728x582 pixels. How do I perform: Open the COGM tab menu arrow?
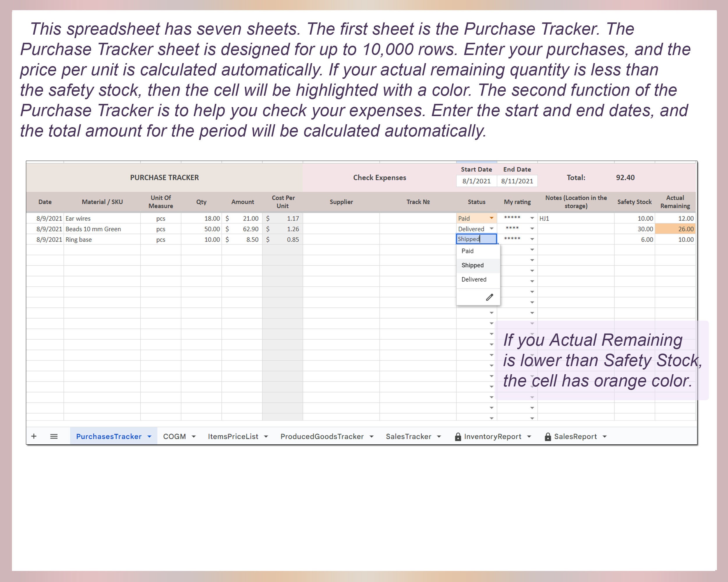[193, 436]
